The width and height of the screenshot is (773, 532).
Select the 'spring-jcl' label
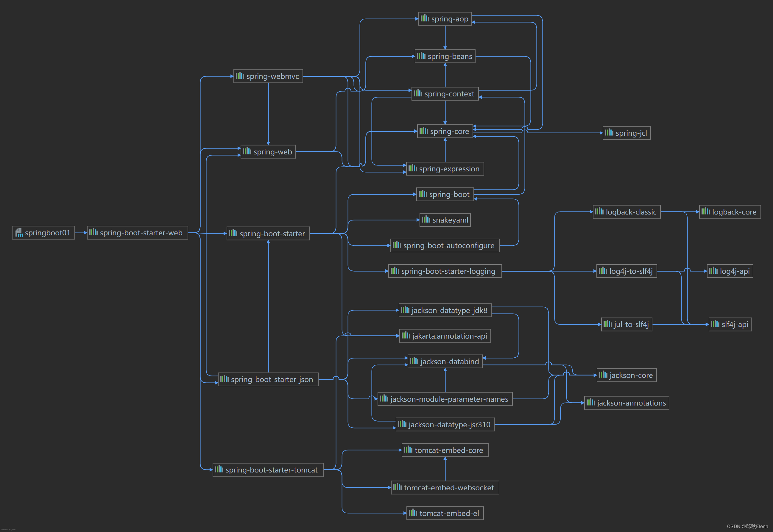click(631, 133)
